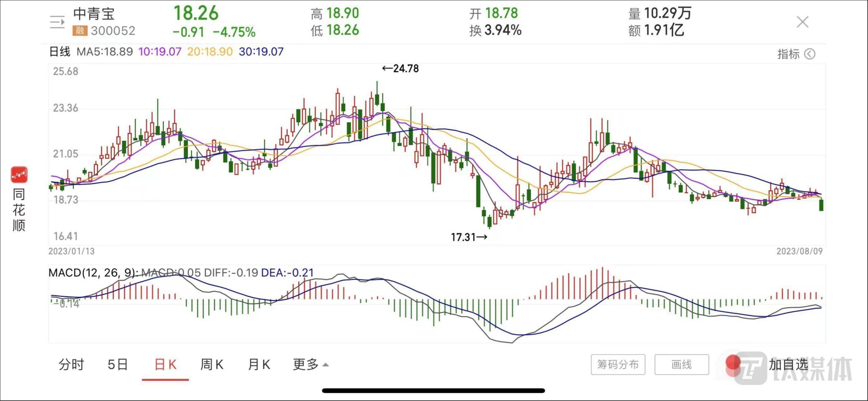Screen dimensions: 868x401
Task: Click the 18.73 price axis label
Action: click(66, 200)
